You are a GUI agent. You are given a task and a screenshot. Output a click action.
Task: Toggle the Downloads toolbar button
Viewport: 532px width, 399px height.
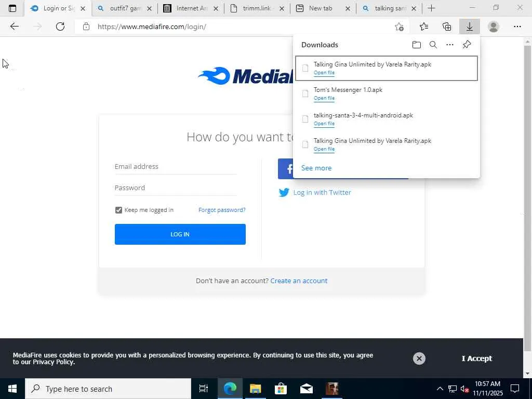click(470, 26)
